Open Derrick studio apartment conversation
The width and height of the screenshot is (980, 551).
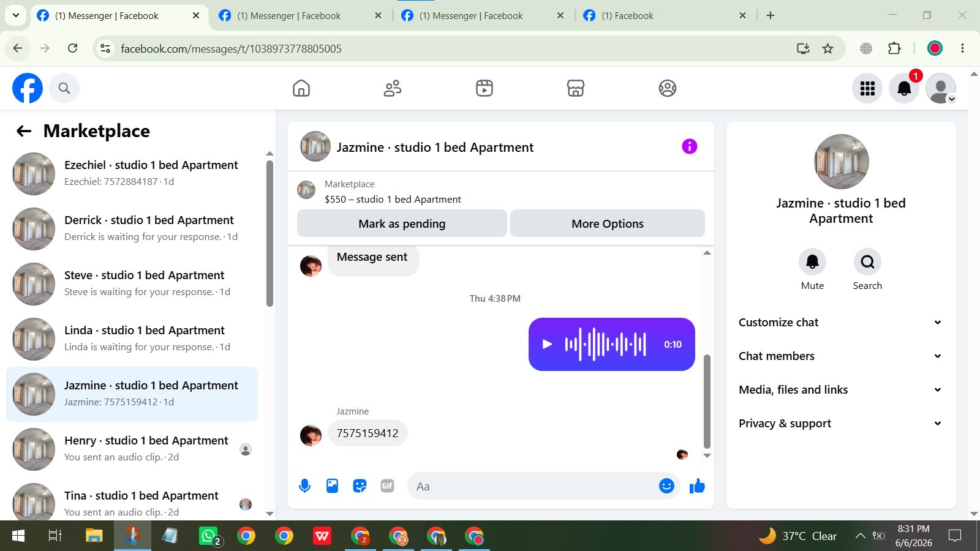pos(132,229)
